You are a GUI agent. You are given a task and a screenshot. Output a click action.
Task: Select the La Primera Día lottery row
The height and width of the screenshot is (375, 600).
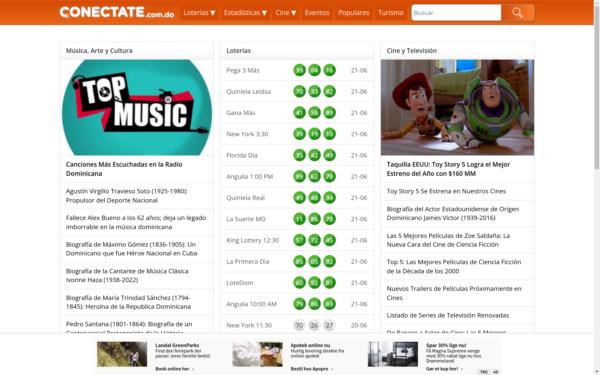297,261
